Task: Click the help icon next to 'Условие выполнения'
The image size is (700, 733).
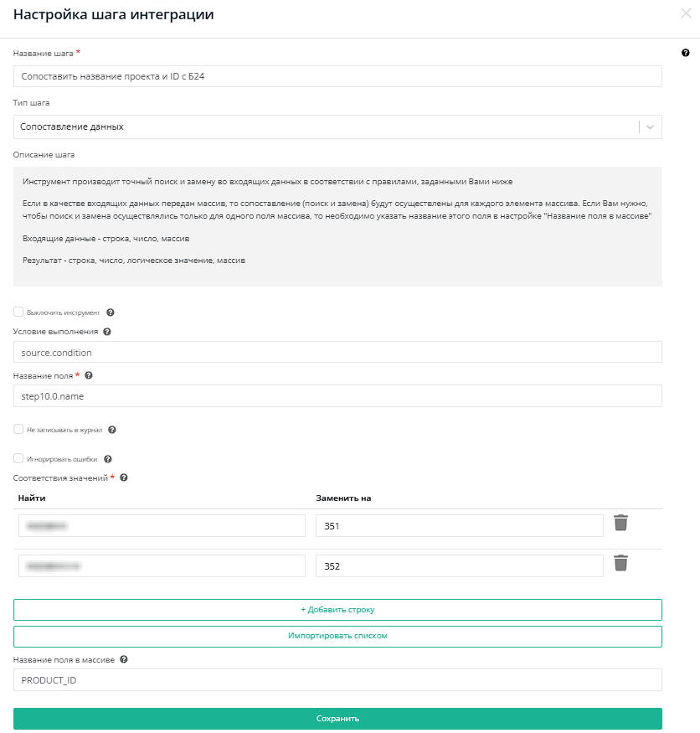Action: 106,332
